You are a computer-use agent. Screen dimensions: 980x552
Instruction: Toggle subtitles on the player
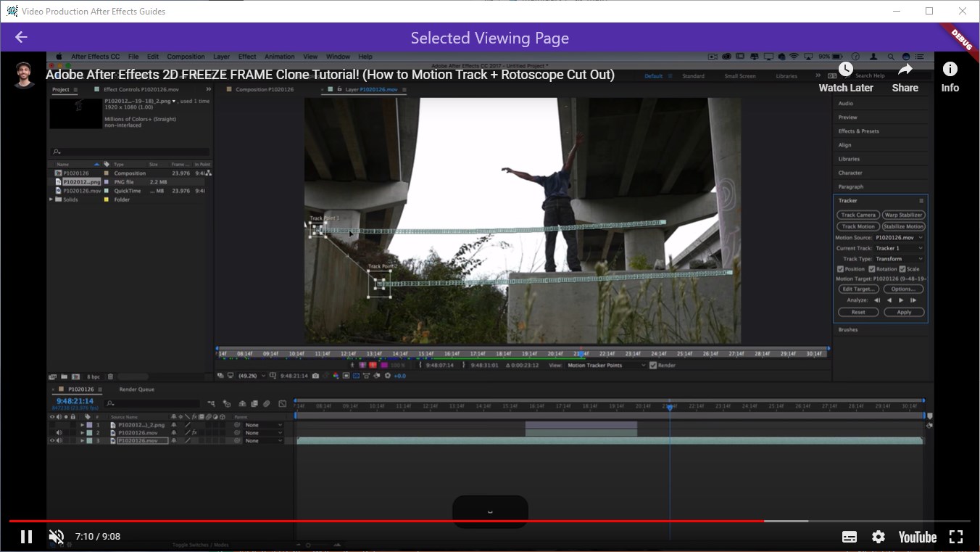pyautogui.click(x=850, y=537)
